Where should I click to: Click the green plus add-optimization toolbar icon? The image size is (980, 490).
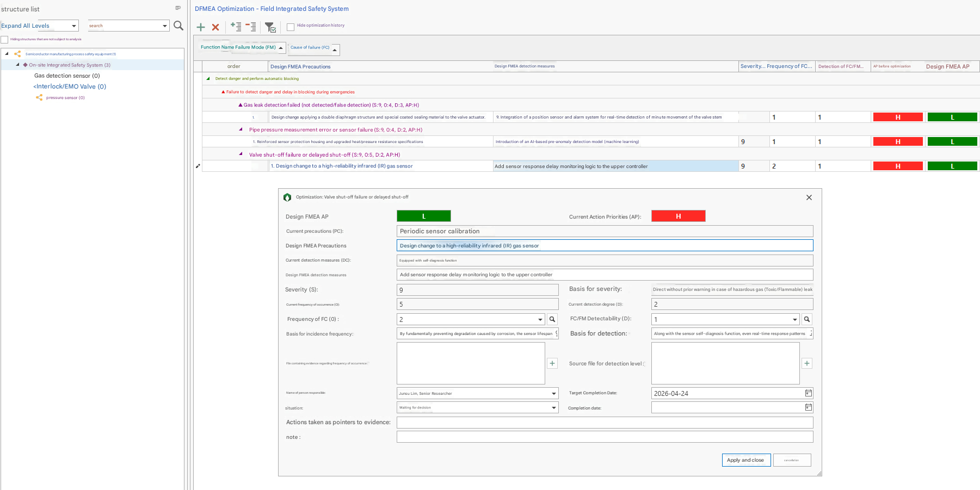click(x=201, y=27)
